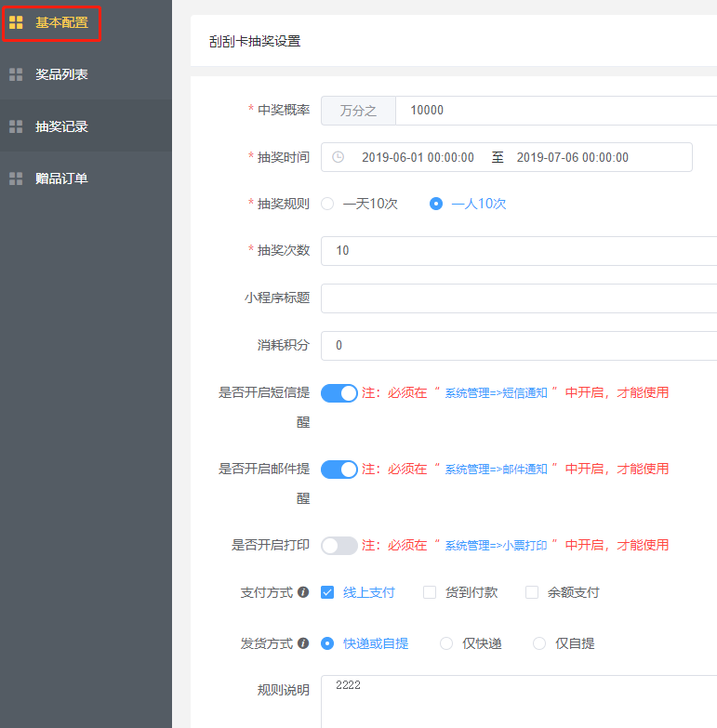The image size is (717, 728).
Task: Check the 余额支付 checkbox
Action: (532, 592)
